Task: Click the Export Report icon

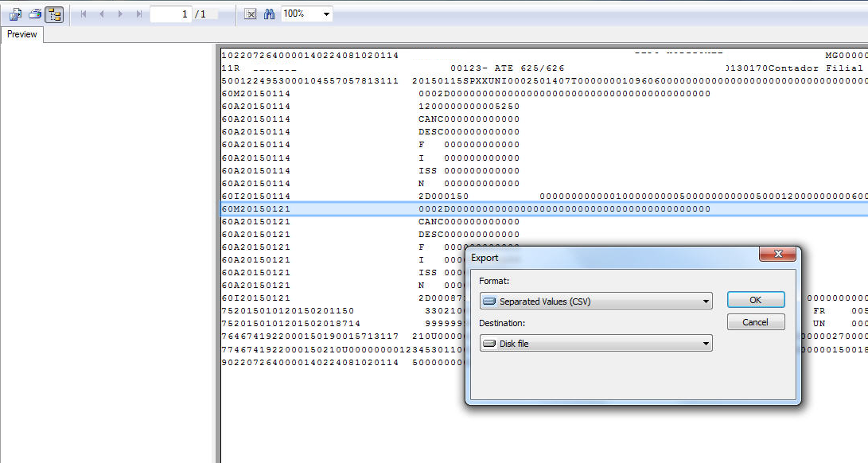Action: [x=15, y=14]
